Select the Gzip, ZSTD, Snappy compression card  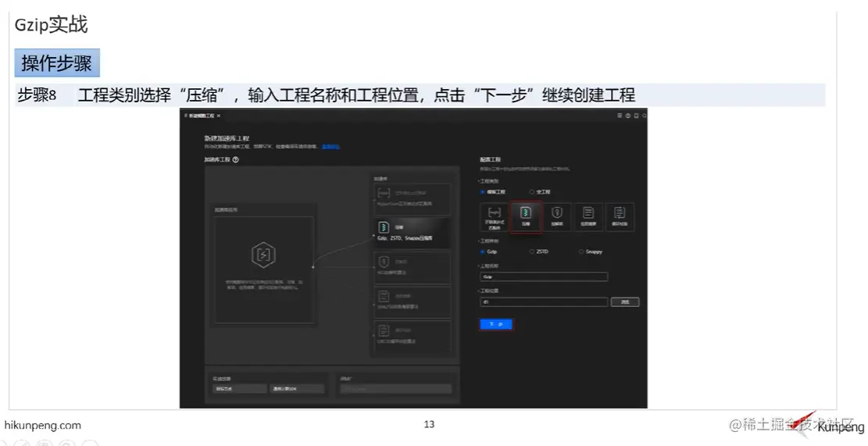(x=413, y=233)
